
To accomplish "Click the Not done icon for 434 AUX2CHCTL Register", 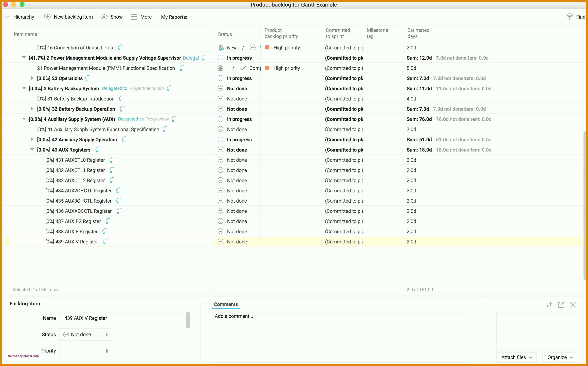I will coord(220,191).
